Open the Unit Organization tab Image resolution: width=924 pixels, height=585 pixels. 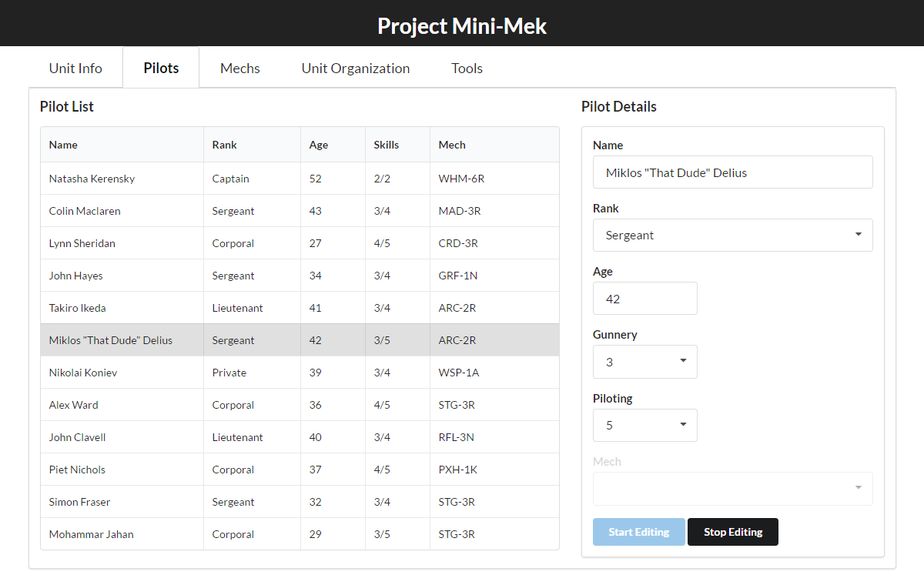(356, 68)
